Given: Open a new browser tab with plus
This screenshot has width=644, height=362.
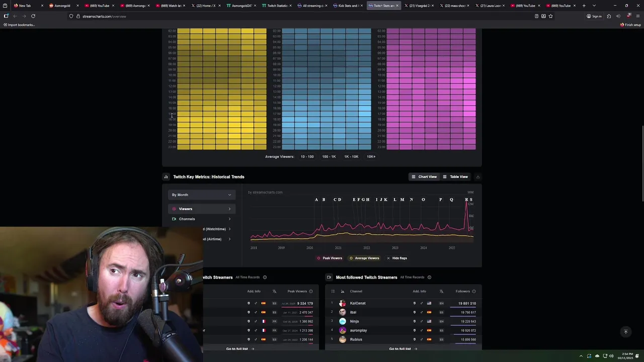Looking at the screenshot, I should point(584,6).
